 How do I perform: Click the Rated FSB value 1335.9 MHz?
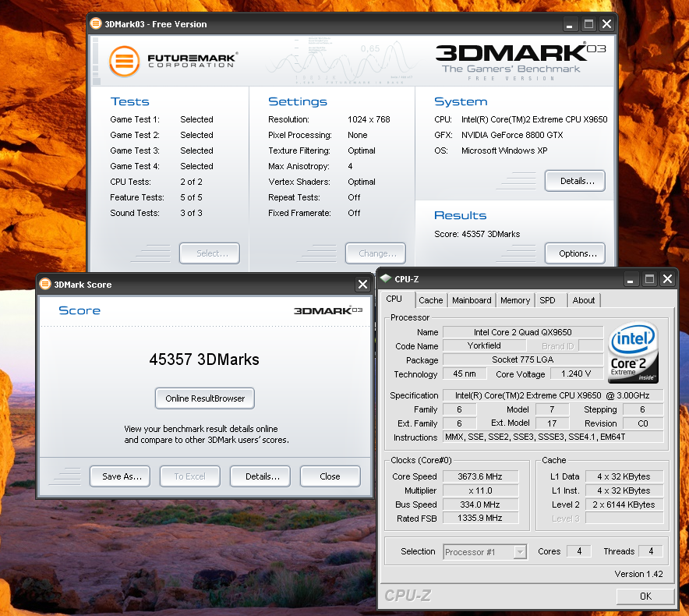click(480, 518)
